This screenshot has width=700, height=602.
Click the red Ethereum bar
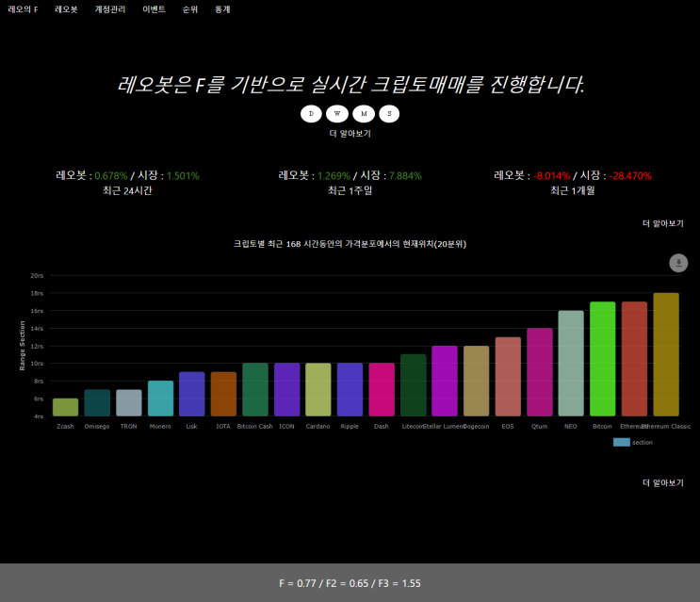point(634,359)
